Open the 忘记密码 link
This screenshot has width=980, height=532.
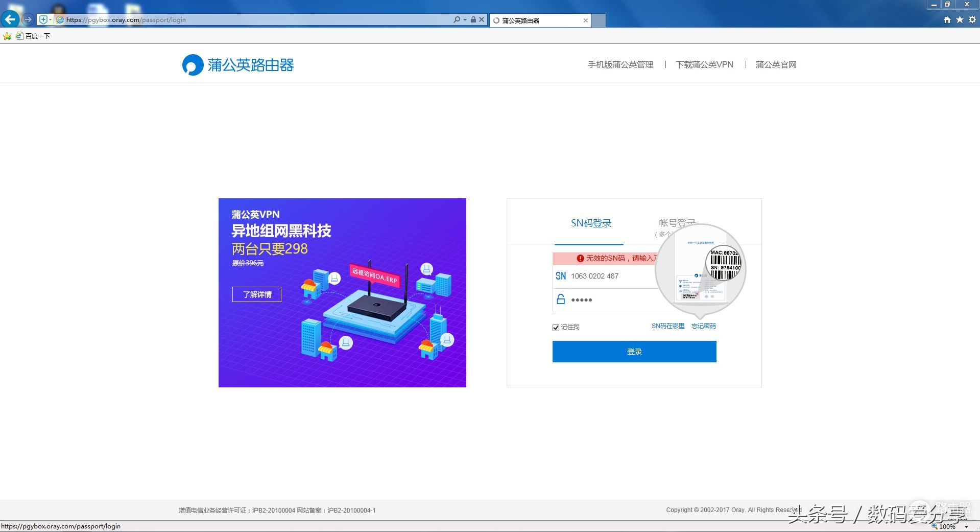tap(703, 326)
